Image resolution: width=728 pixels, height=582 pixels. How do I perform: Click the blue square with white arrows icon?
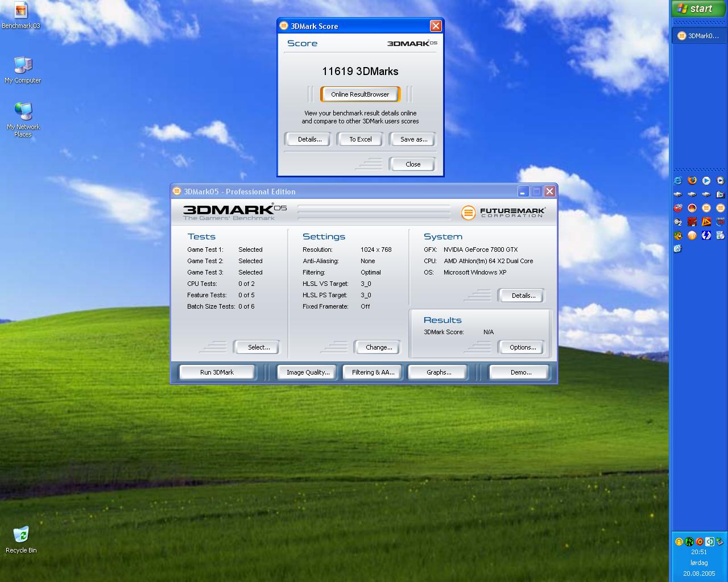tap(706, 235)
